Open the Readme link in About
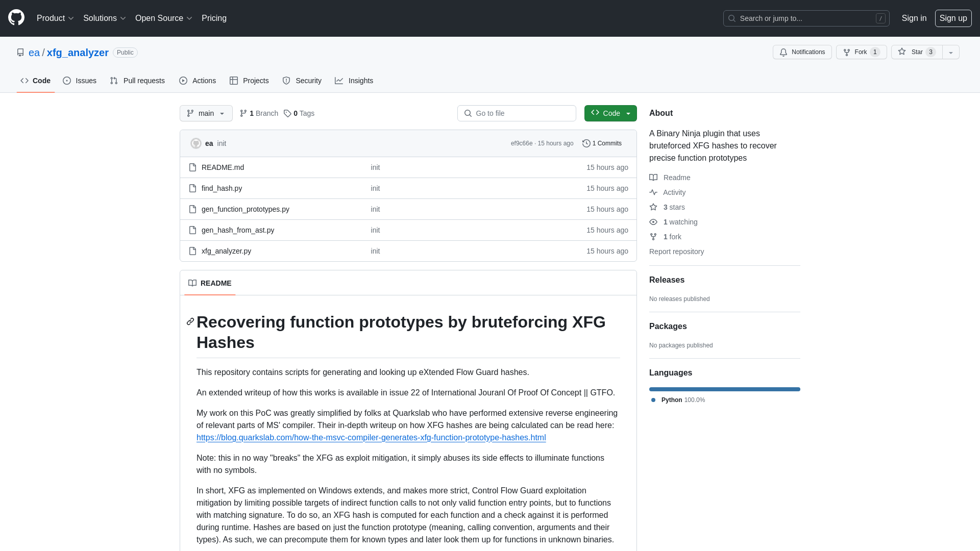This screenshot has height=551, width=980. [x=670, y=178]
